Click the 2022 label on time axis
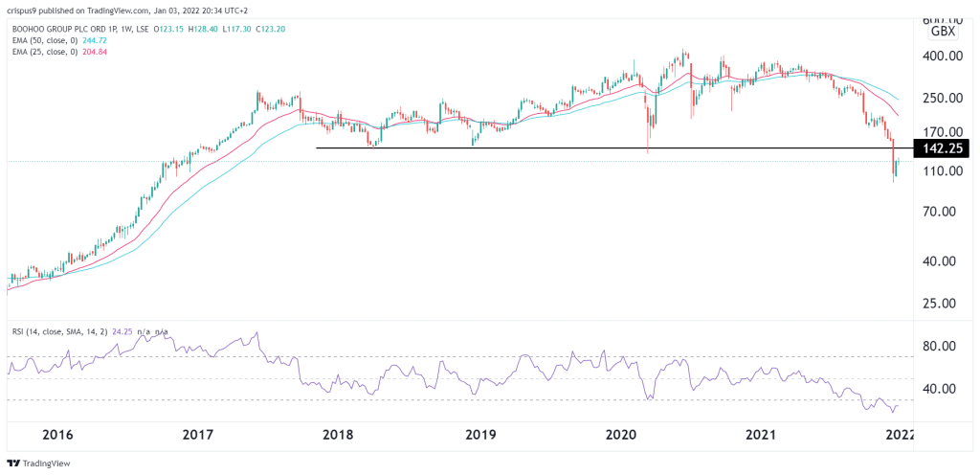This screenshot has width=980, height=475. click(x=900, y=435)
